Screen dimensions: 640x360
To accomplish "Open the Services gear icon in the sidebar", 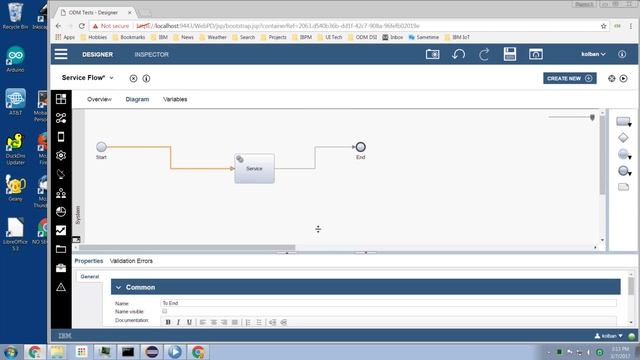I will (61, 156).
